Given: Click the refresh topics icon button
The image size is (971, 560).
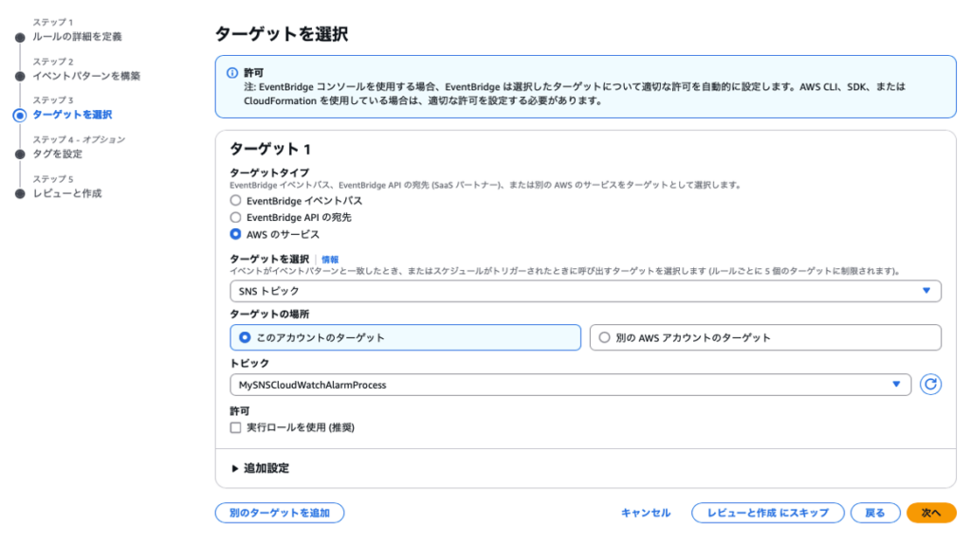Looking at the screenshot, I should [x=930, y=385].
